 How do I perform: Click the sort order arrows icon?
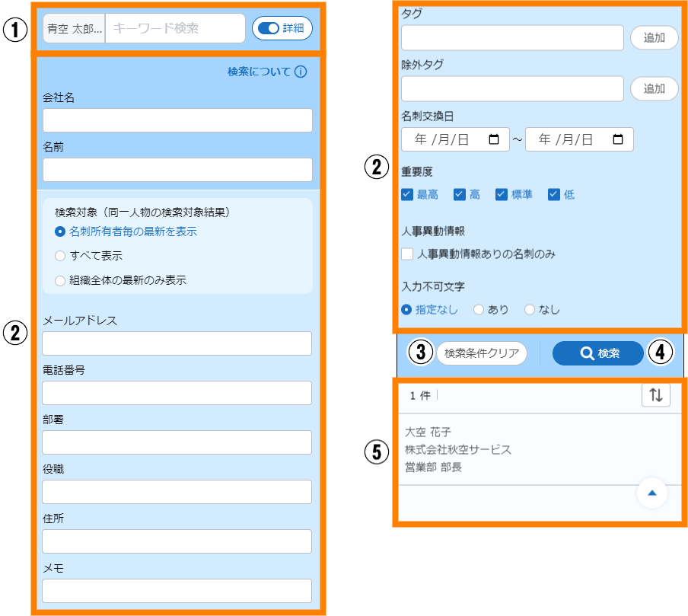[655, 395]
